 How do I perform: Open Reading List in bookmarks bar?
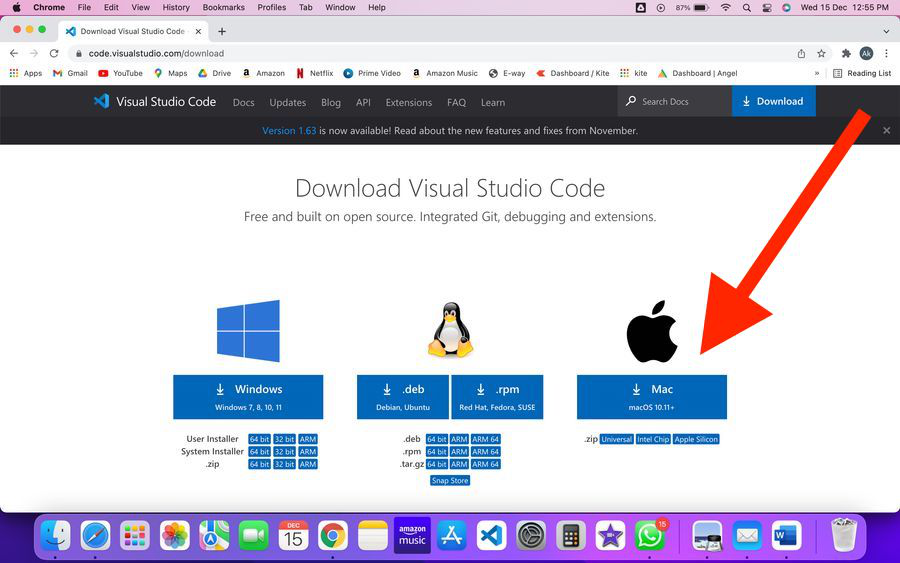[862, 73]
